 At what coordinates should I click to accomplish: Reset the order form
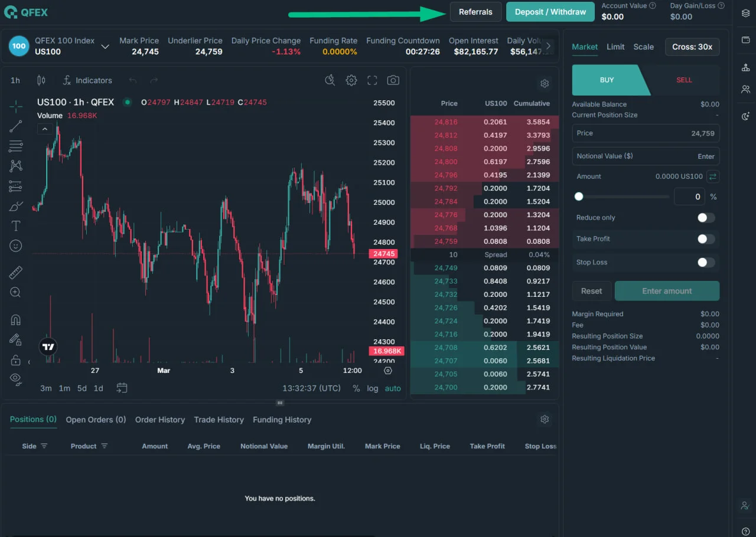[x=591, y=291]
